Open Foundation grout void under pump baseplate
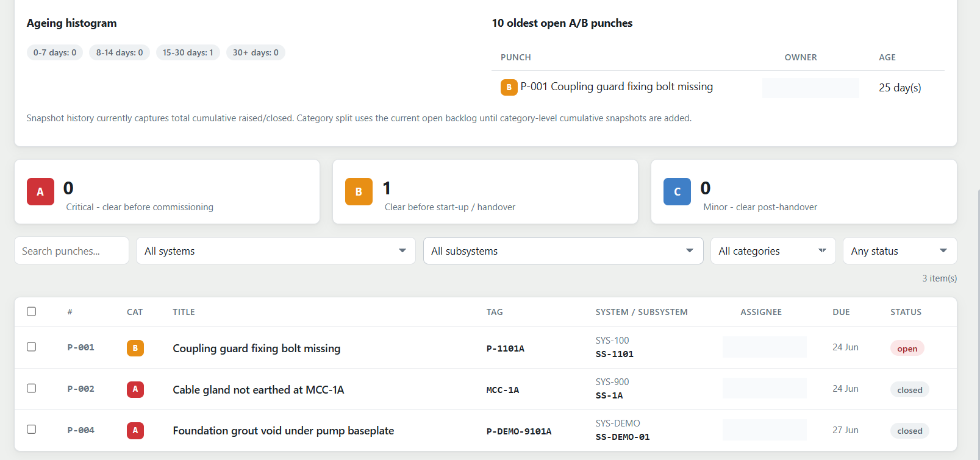980x460 pixels. (x=284, y=431)
